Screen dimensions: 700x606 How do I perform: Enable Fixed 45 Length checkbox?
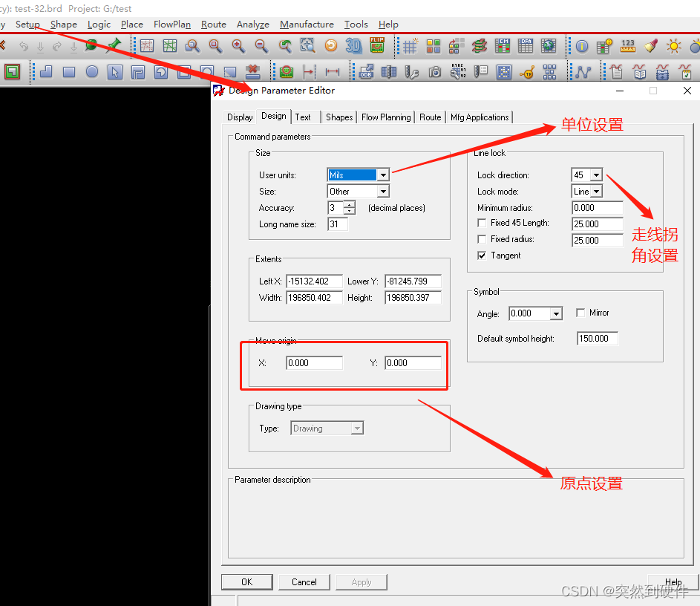[482, 223]
